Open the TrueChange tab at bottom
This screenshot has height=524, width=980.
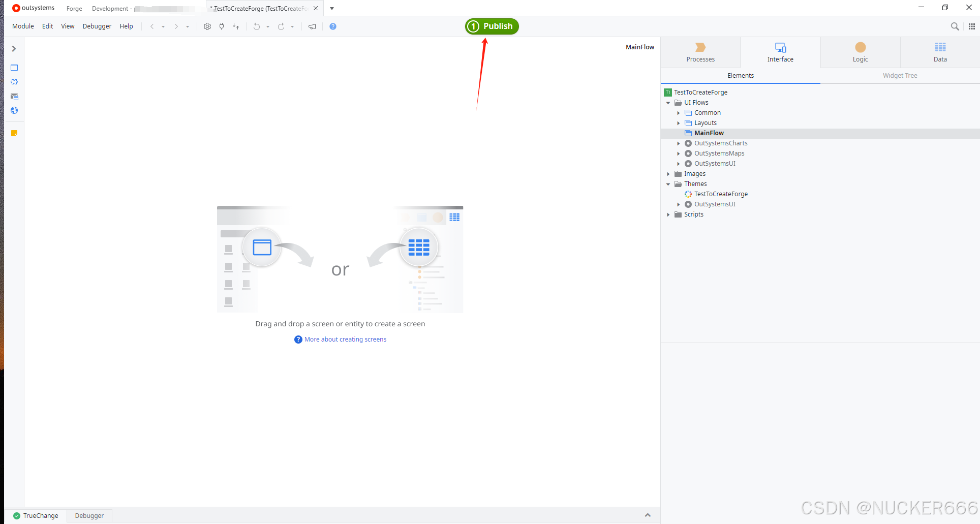36,515
